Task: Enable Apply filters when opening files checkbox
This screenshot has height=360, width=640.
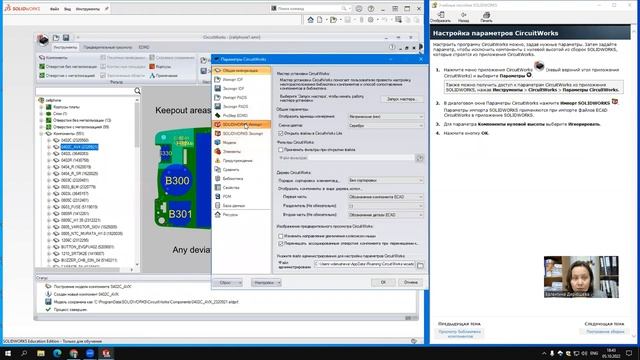Action: coord(280,150)
